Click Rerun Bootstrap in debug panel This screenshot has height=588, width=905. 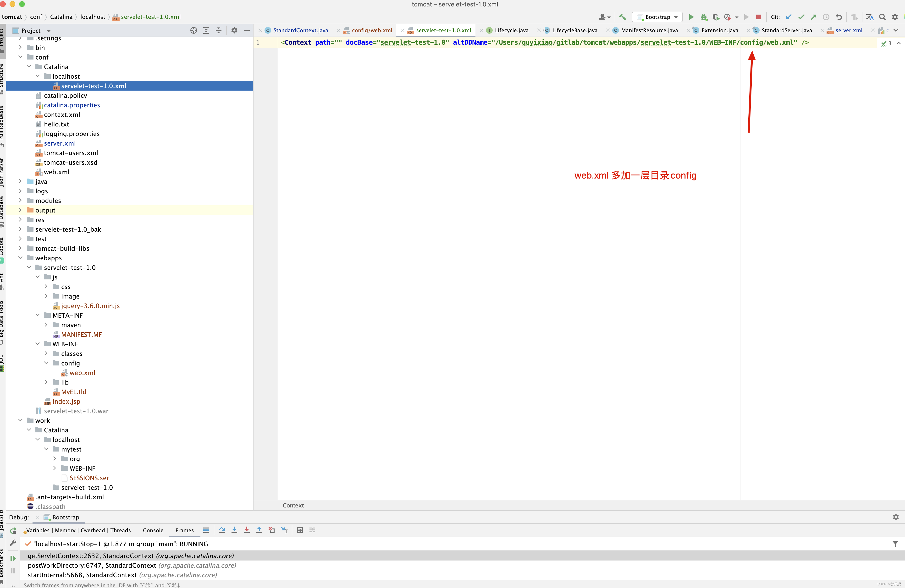coord(13,531)
